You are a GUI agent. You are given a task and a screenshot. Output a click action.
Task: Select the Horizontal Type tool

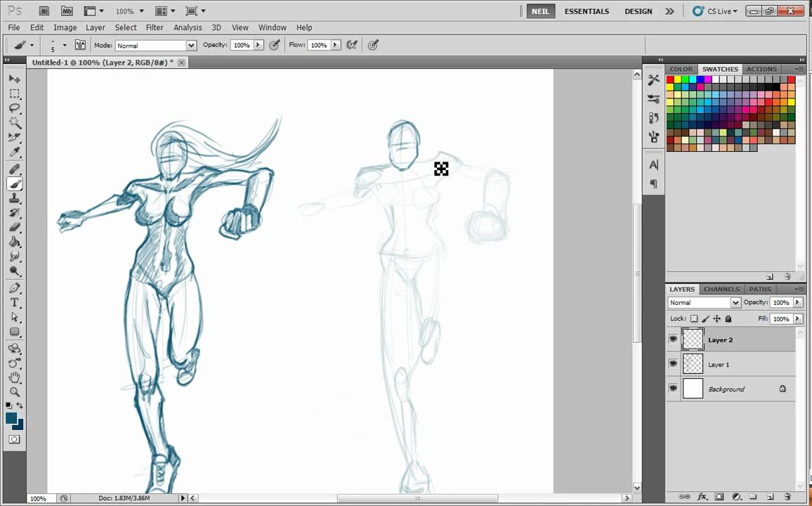15,302
